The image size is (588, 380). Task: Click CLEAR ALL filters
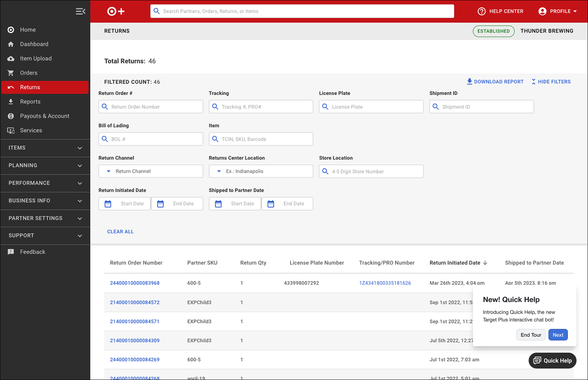pos(120,231)
